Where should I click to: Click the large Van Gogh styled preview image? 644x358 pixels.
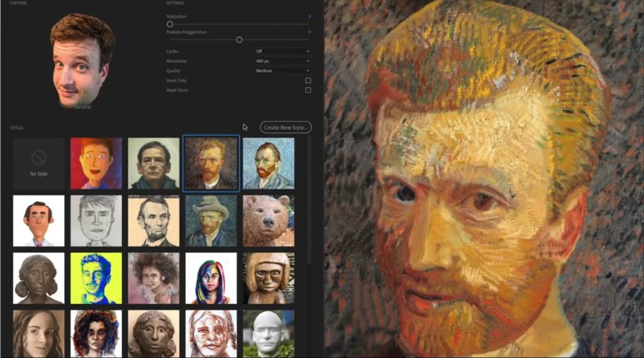point(484,179)
